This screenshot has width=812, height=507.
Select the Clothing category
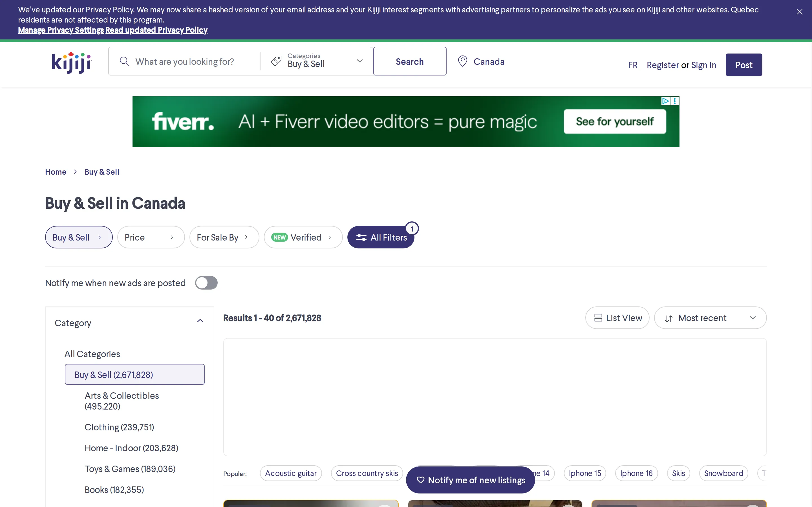click(x=120, y=427)
